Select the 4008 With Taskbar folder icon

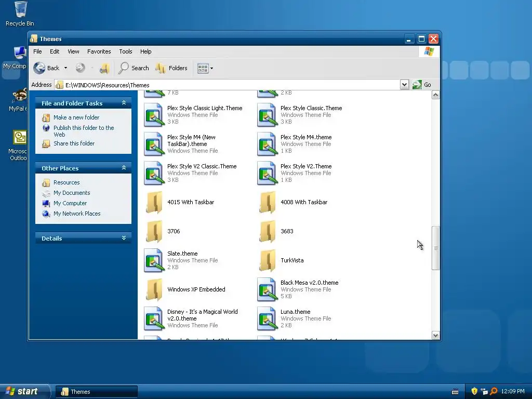(x=268, y=203)
